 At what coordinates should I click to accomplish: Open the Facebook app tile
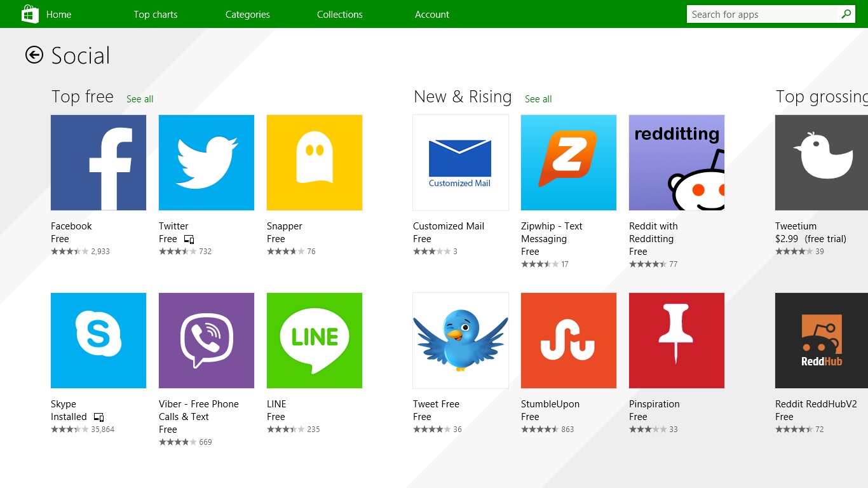[x=98, y=163]
